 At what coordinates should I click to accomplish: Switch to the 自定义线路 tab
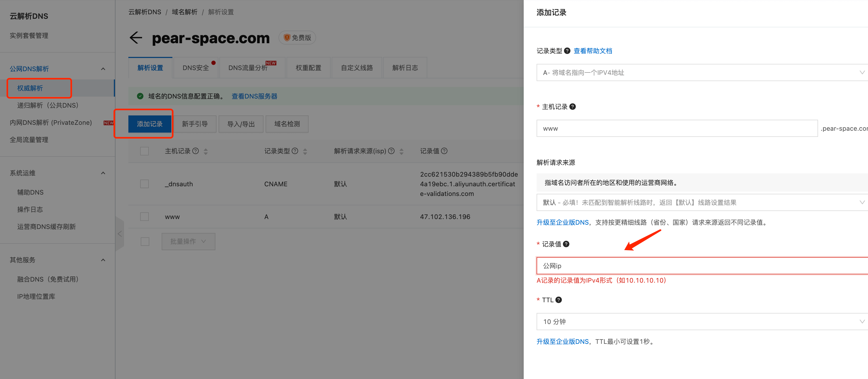click(357, 68)
